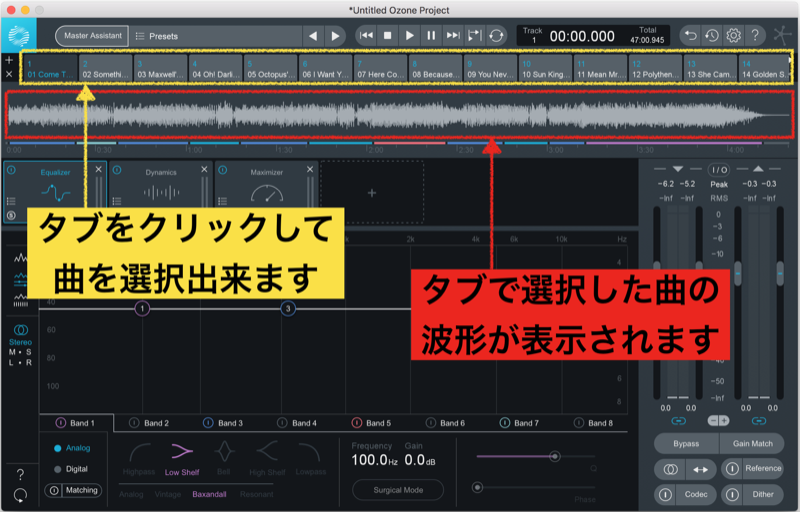Select the Band 1 tab
Screen dimensions: 800x512
pyautogui.click(x=77, y=423)
